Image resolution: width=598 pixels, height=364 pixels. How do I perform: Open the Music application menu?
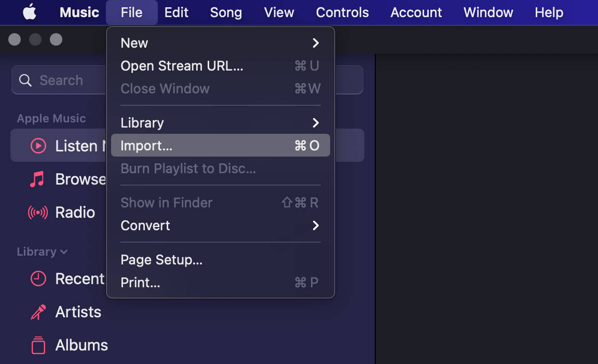pyautogui.click(x=79, y=12)
